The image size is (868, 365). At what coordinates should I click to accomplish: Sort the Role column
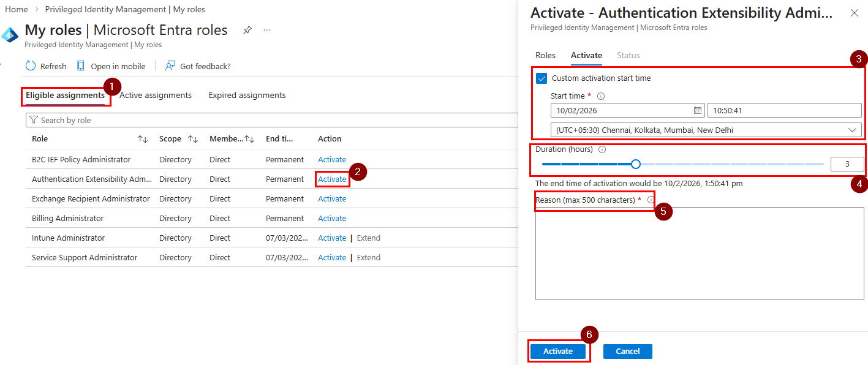(x=143, y=138)
